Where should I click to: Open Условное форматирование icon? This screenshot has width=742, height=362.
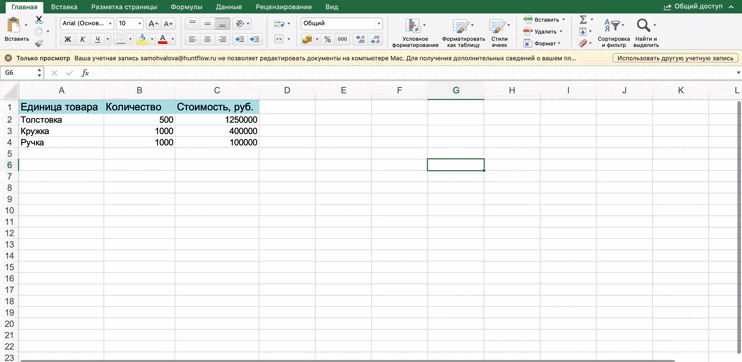coord(413,26)
